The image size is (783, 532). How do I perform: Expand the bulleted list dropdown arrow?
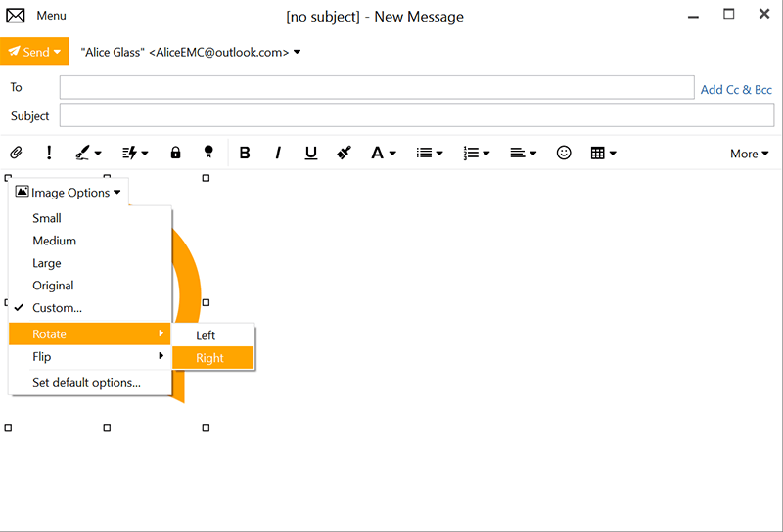point(439,154)
